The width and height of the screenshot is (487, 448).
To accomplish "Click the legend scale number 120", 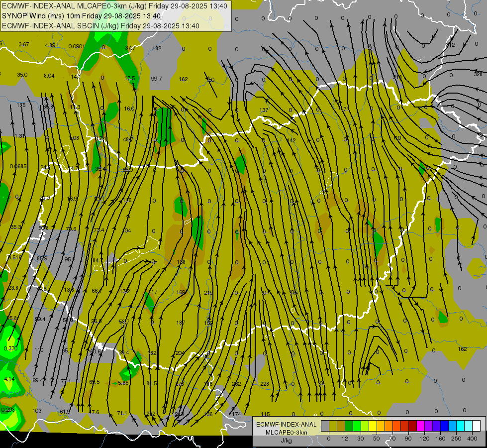I will click(x=424, y=439).
